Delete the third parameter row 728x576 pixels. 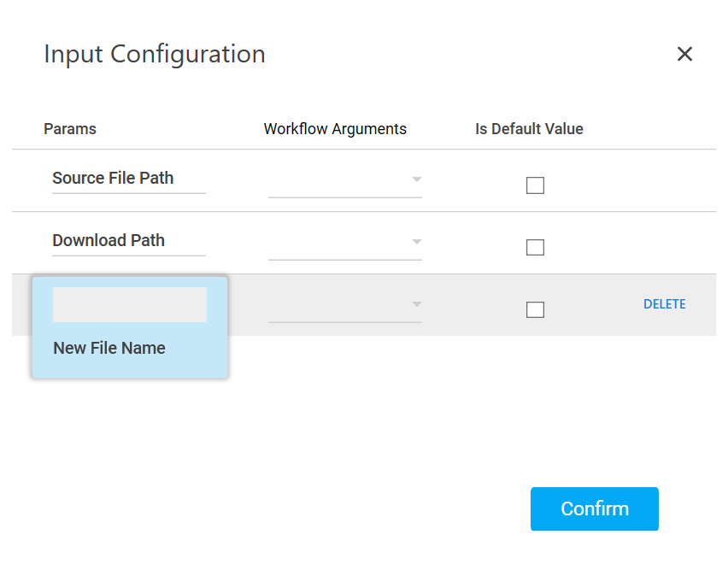(x=664, y=304)
